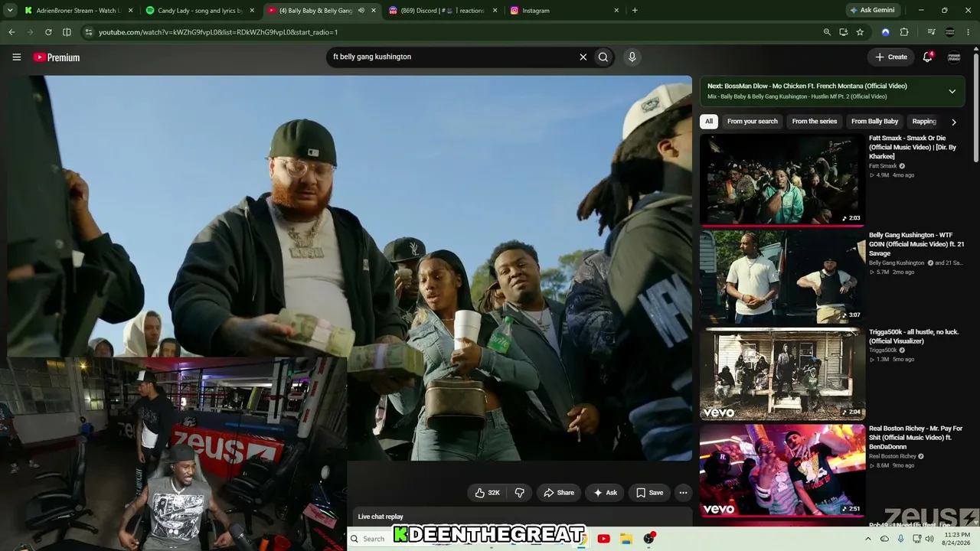980x551 pixels.
Task: Open YouTube notifications bell
Action: [x=927, y=57]
